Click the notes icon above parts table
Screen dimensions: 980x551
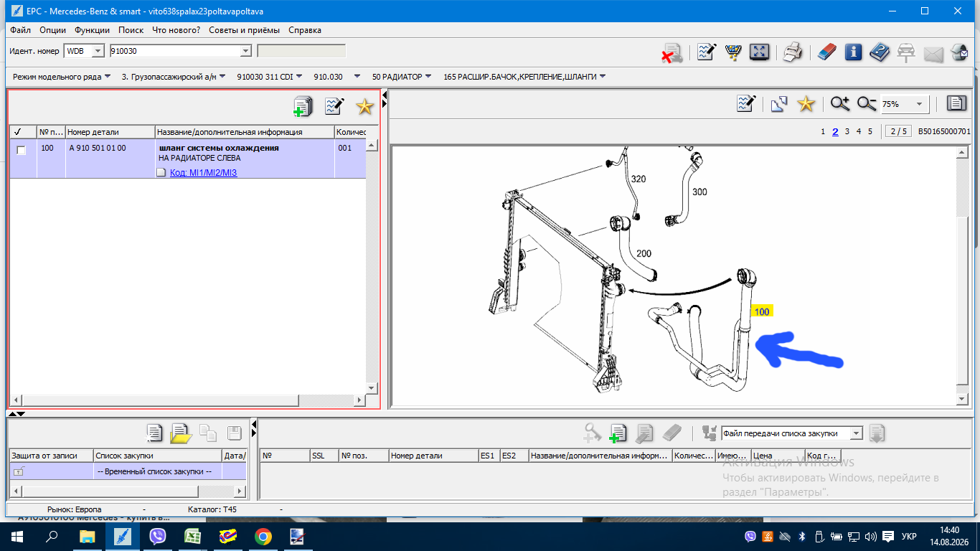coord(334,106)
